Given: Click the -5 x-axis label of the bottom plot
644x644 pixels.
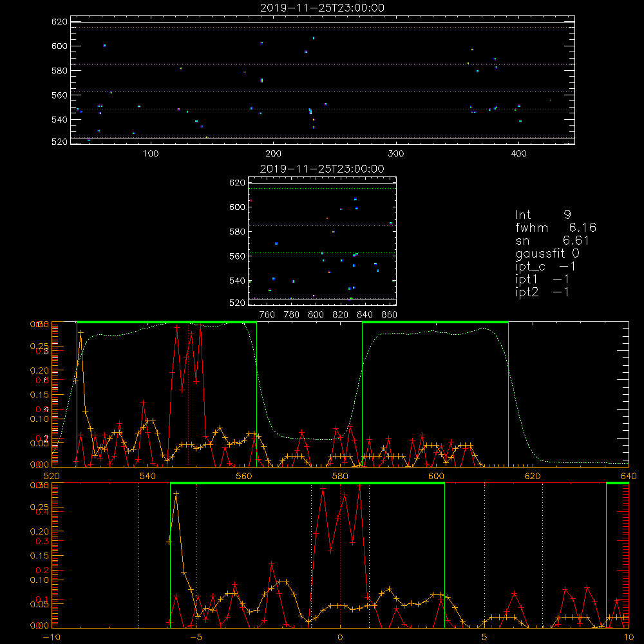Looking at the screenshot, I should point(196,638).
